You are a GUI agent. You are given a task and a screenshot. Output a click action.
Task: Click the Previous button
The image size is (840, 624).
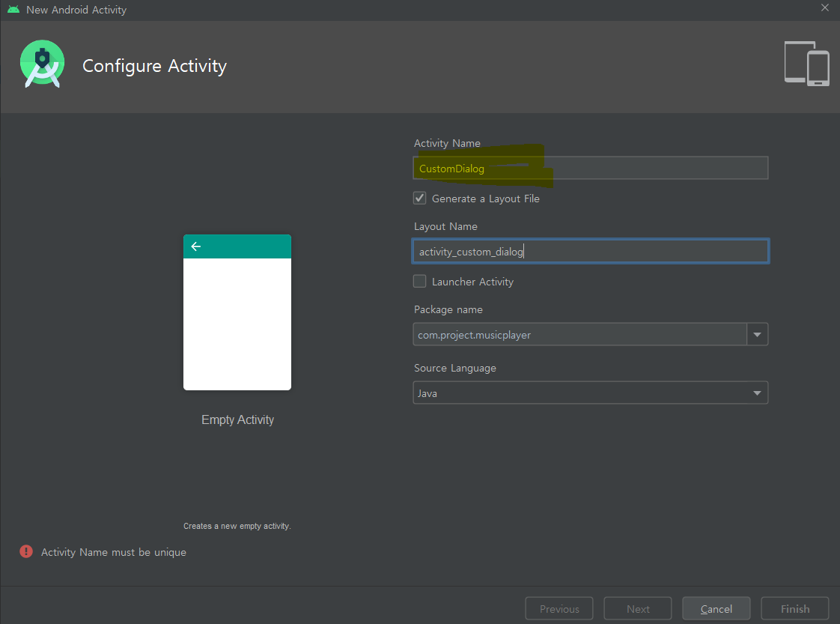point(559,608)
